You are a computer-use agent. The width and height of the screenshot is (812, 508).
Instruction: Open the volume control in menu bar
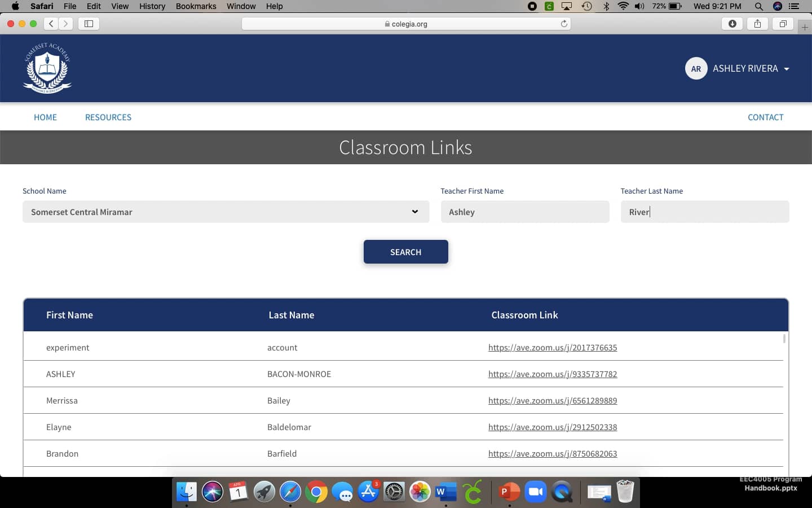pyautogui.click(x=639, y=6)
